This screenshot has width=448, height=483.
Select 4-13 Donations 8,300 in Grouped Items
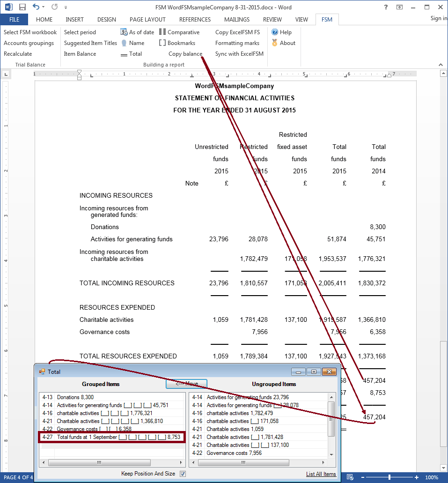click(112, 397)
